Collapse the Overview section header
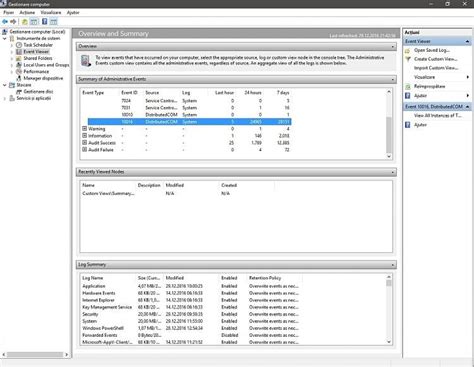The width and height of the screenshot is (474, 367). pyautogui.click(x=393, y=46)
